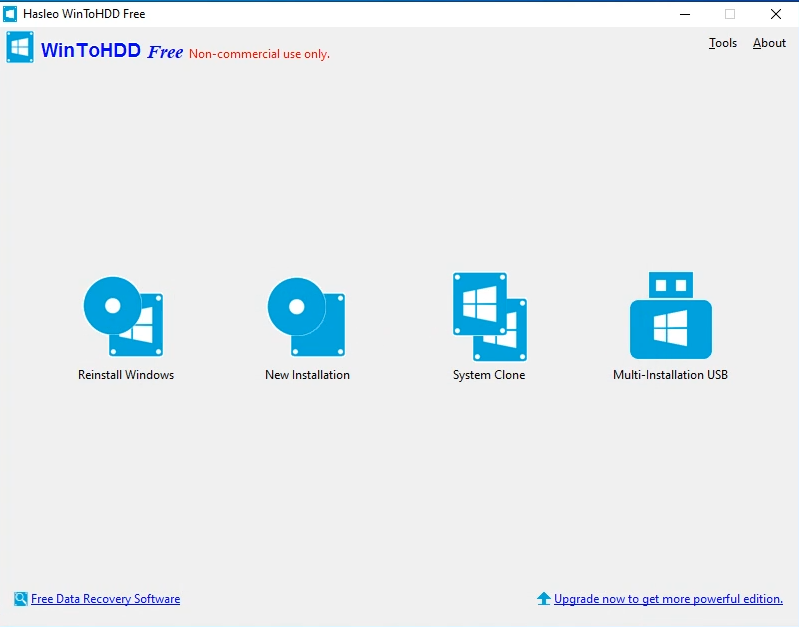This screenshot has height=627, width=799.
Task: Click the Reinstall Windows label
Action: pos(126,375)
